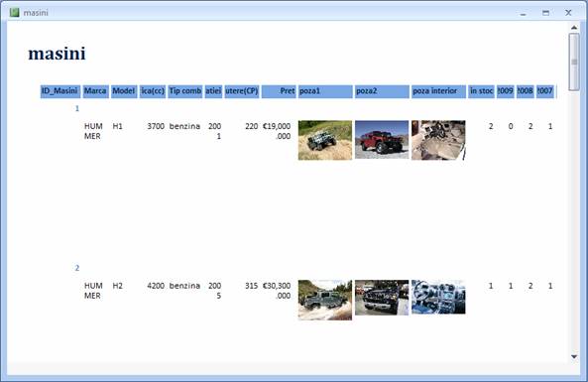The image size is (588, 382).
Task: Select the poza2 column header
Action: click(382, 91)
